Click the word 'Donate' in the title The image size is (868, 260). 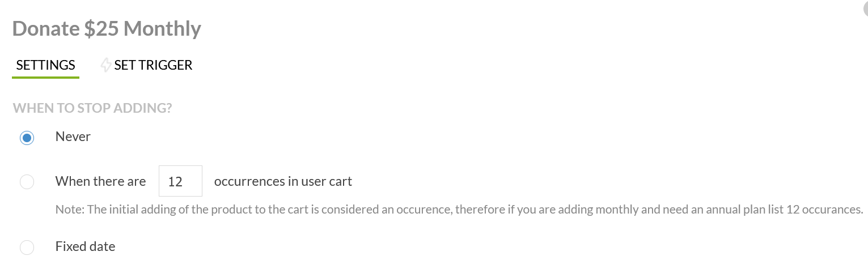coord(46,28)
